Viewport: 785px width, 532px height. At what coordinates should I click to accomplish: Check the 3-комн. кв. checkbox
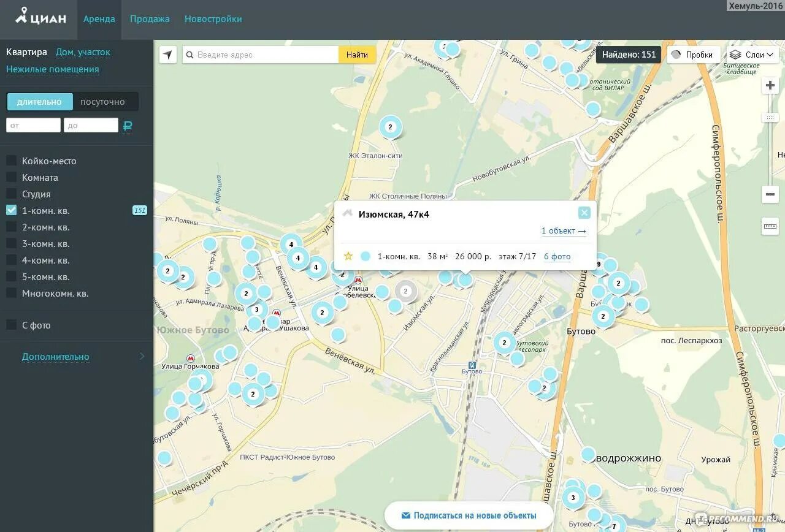[x=11, y=243]
